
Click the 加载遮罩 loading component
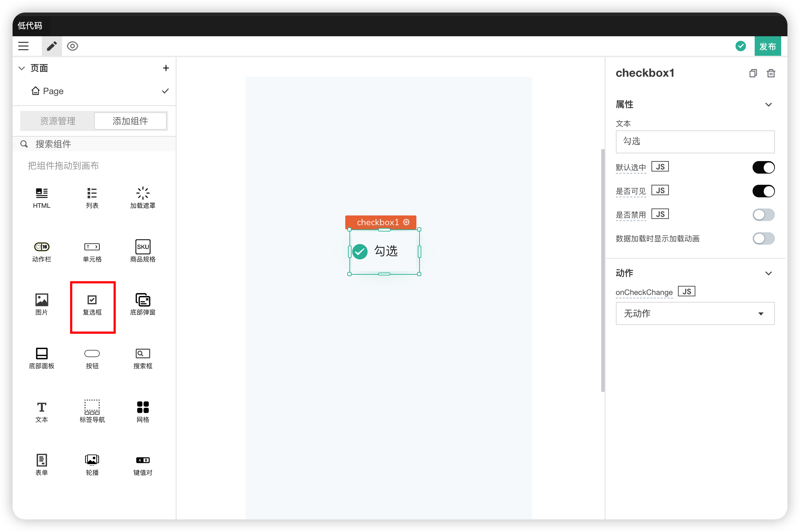coord(143,198)
